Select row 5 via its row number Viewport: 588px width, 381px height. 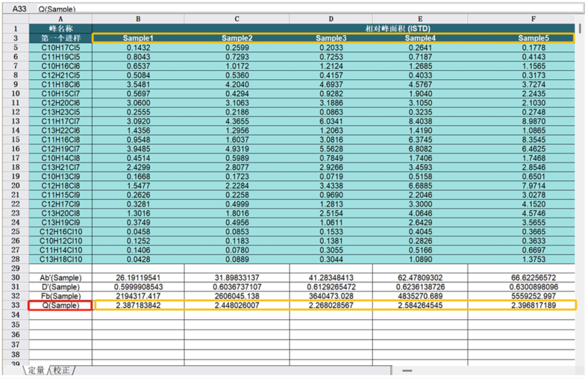coord(15,47)
